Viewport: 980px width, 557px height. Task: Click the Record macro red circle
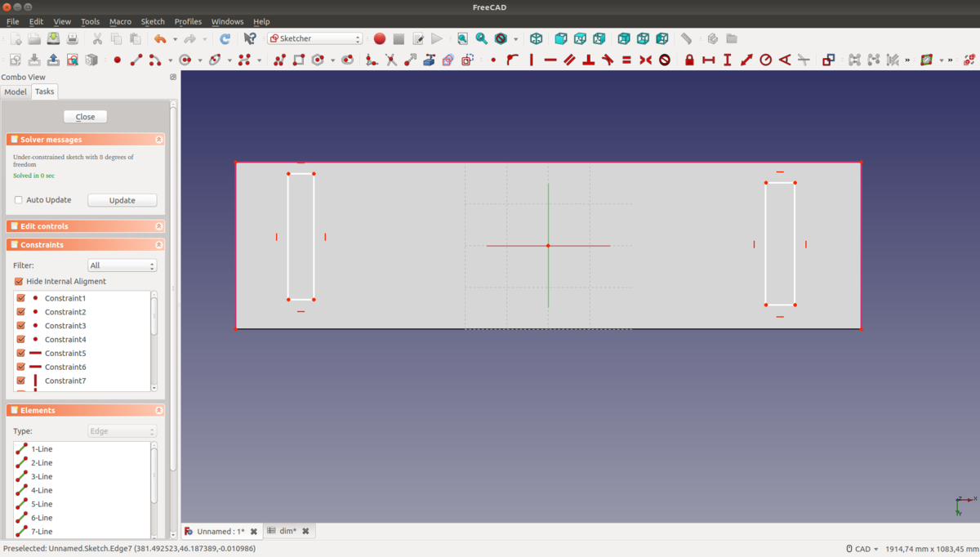click(380, 38)
